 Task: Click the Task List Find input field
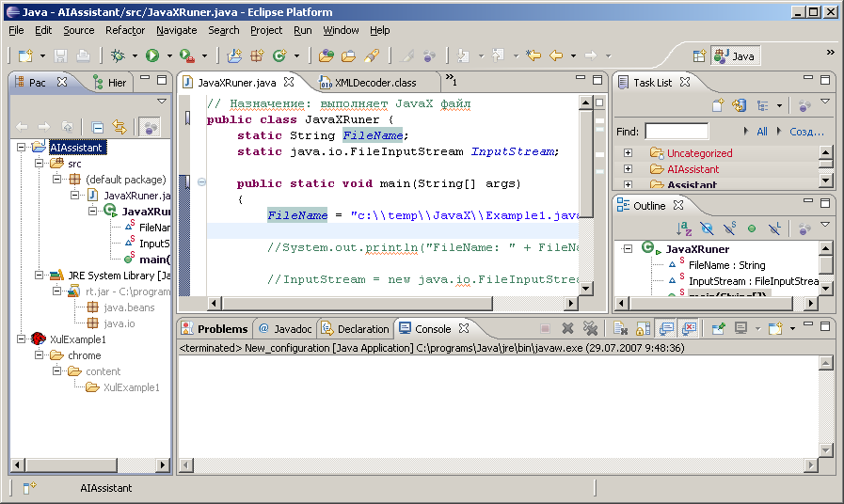point(677,132)
